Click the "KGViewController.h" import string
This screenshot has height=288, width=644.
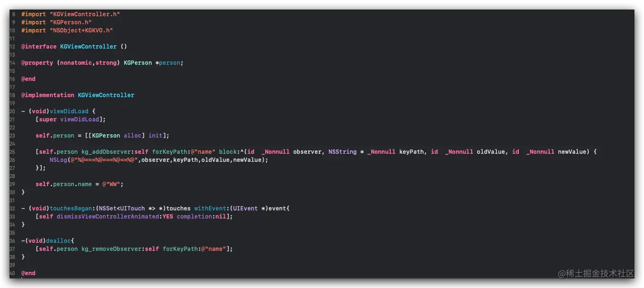(x=85, y=14)
